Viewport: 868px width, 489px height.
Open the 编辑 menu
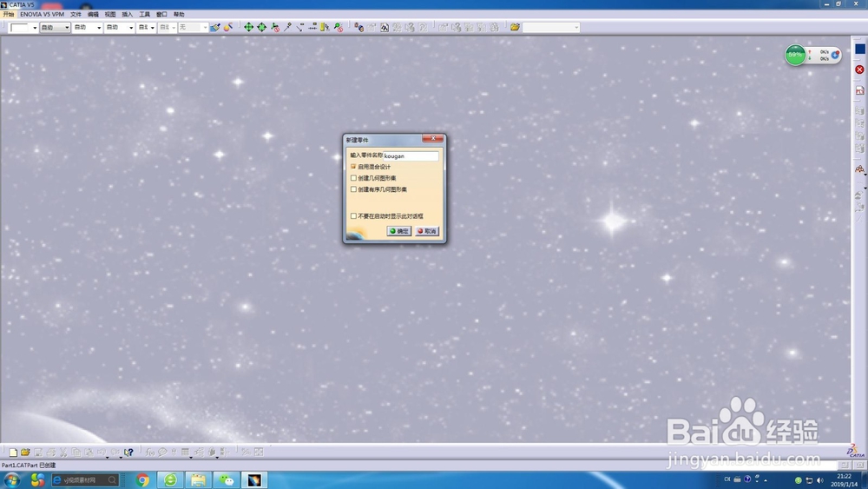[x=93, y=15]
